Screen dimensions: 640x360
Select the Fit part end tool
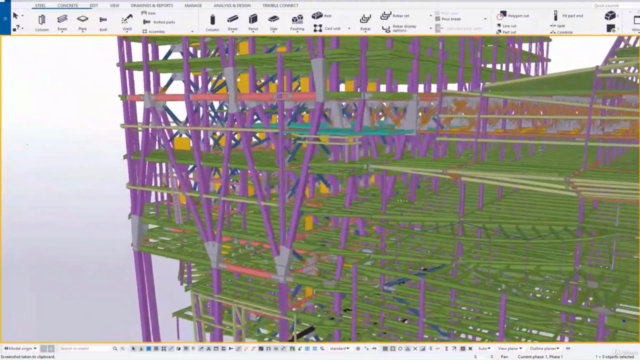(x=568, y=16)
